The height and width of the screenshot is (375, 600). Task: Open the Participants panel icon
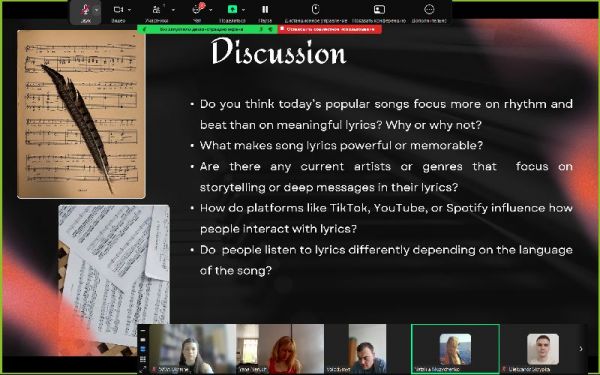(157, 10)
